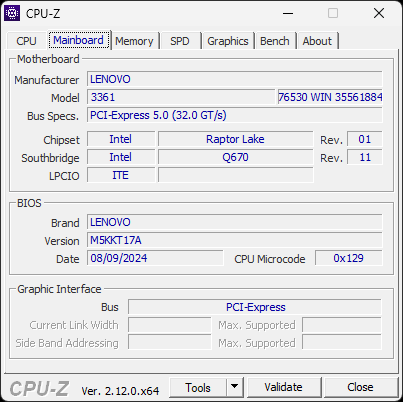Screen dimensions: 403x402
Task: Click the Bus Specs PCI-Express 5.0 field
Action: coord(235,115)
